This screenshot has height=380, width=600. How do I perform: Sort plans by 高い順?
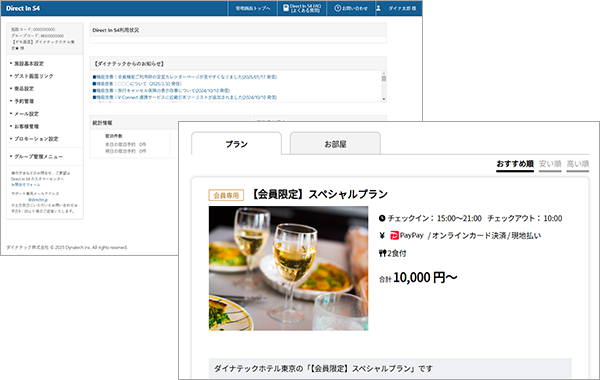(x=577, y=165)
